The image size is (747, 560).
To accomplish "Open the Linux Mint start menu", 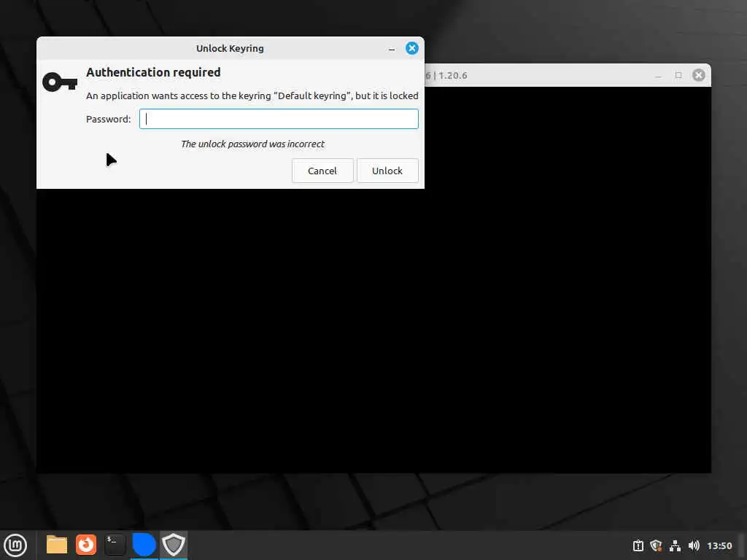I will [15, 545].
